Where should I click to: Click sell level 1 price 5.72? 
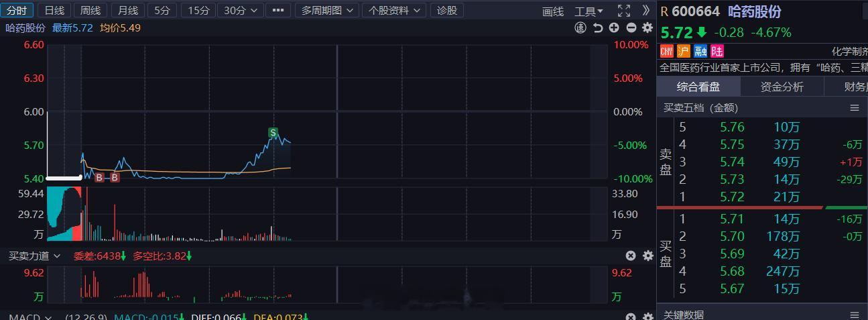click(x=732, y=197)
